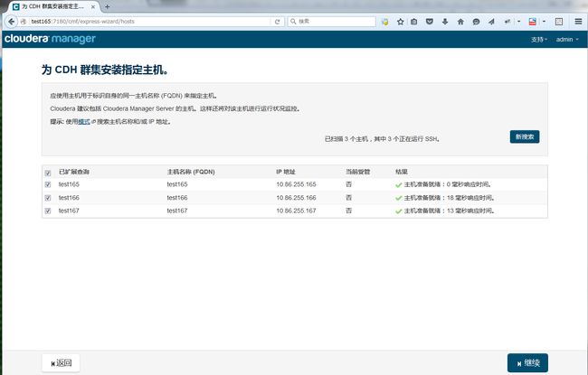588x375 pixels.
Task: Bookmark this page with the star icon
Action: pyautogui.click(x=400, y=22)
